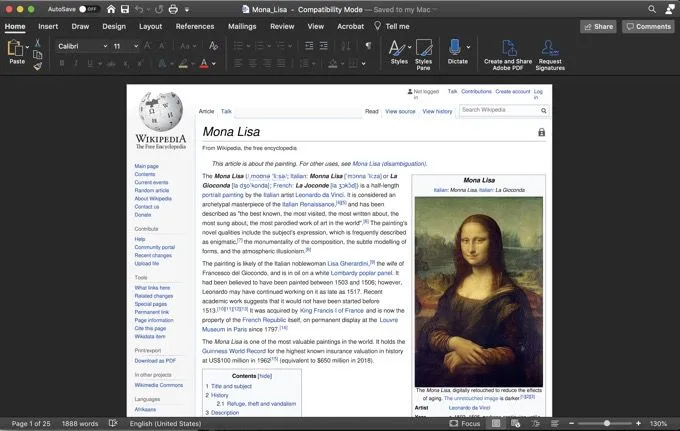Toggle bold formatting
This screenshot has width=680, height=431.
tap(62, 64)
